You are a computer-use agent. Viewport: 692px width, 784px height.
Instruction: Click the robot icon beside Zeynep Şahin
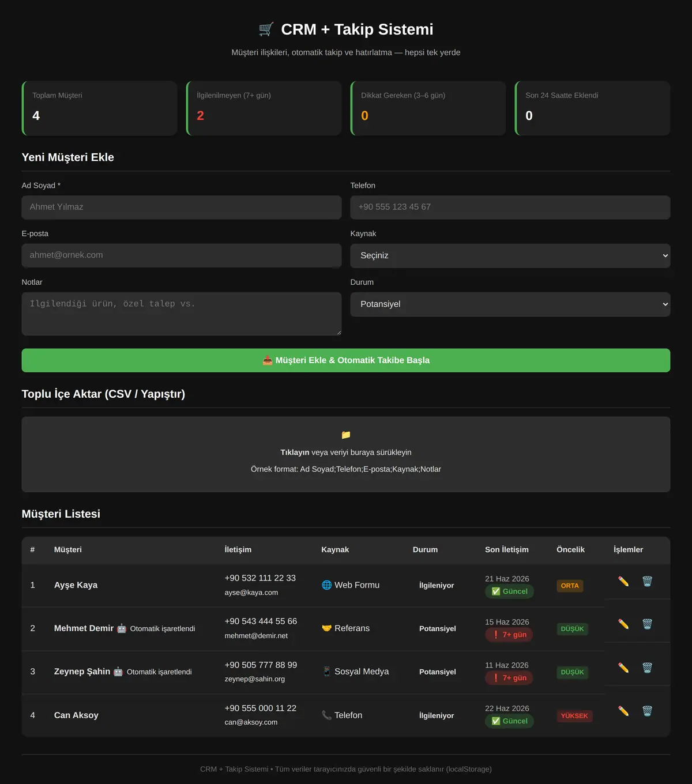coord(118,672)
